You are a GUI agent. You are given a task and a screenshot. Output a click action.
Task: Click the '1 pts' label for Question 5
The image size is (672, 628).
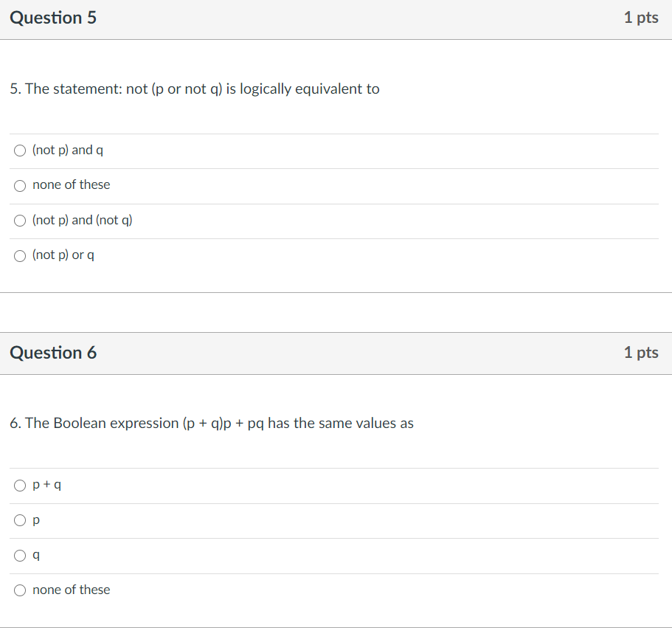(640, 18)
